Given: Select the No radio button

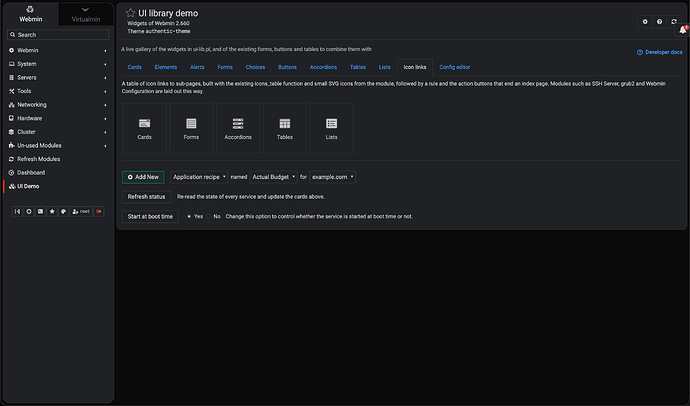Looking at the screenshot, I should point(209,217).
